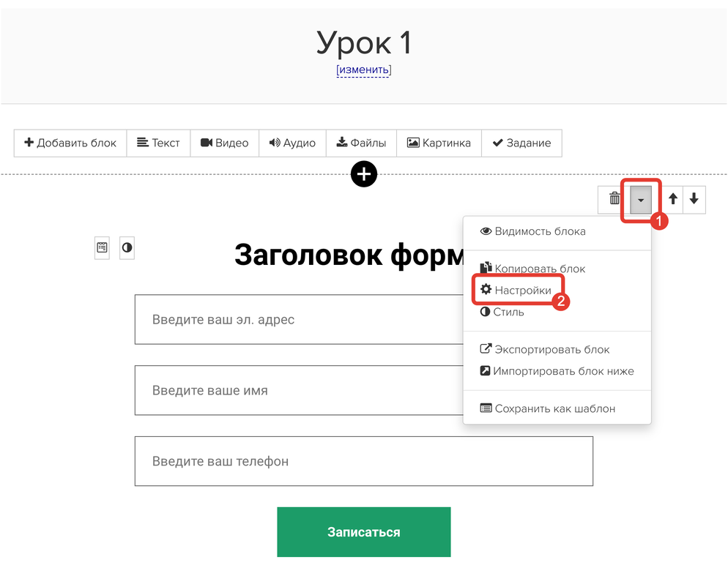The height and width of the screenshot is (576, 728).
Task: Move block up with arrow icon
Action: pyautogui.click(x=673, y=200)
